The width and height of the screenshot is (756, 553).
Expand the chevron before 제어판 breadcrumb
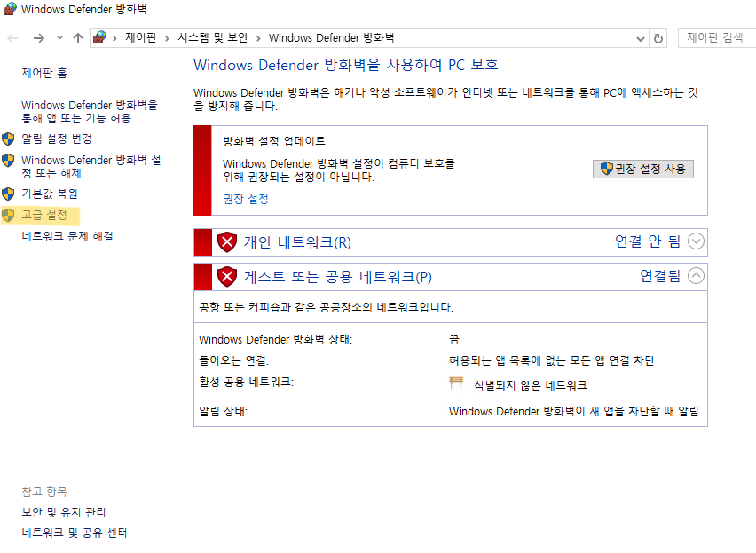tap(114, 38)
